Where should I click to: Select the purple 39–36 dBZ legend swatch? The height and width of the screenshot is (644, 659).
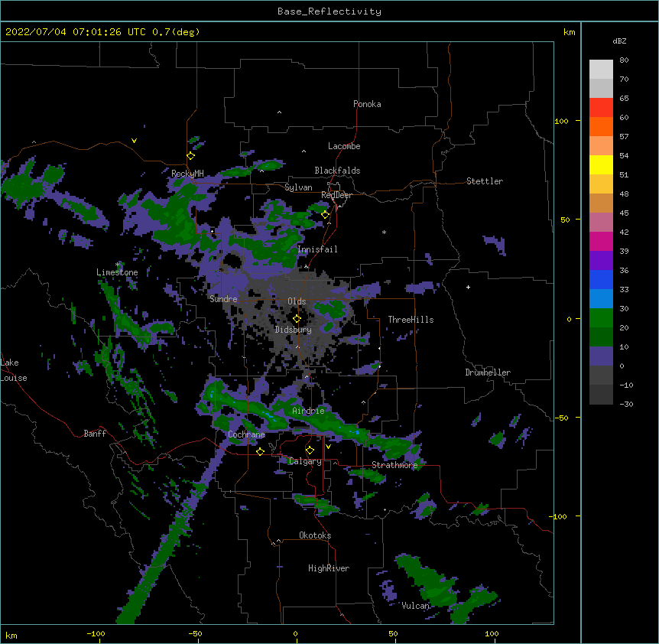tap(601, 261)
